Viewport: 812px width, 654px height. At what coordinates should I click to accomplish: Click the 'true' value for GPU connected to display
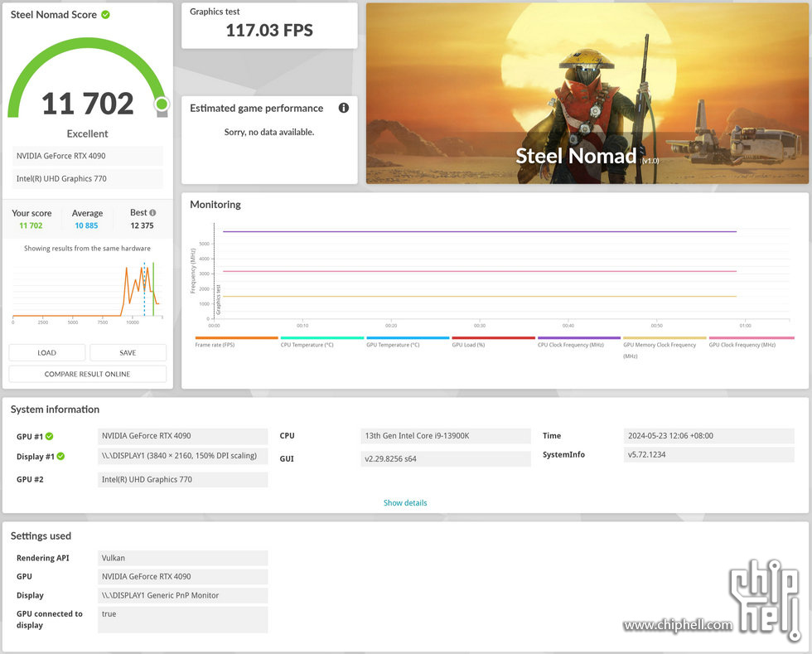183,619
